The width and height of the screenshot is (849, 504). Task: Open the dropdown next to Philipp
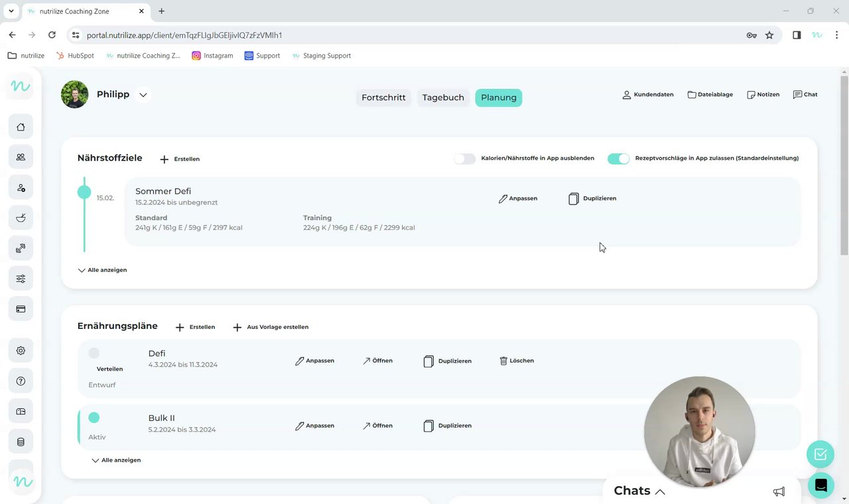point(143,95)
